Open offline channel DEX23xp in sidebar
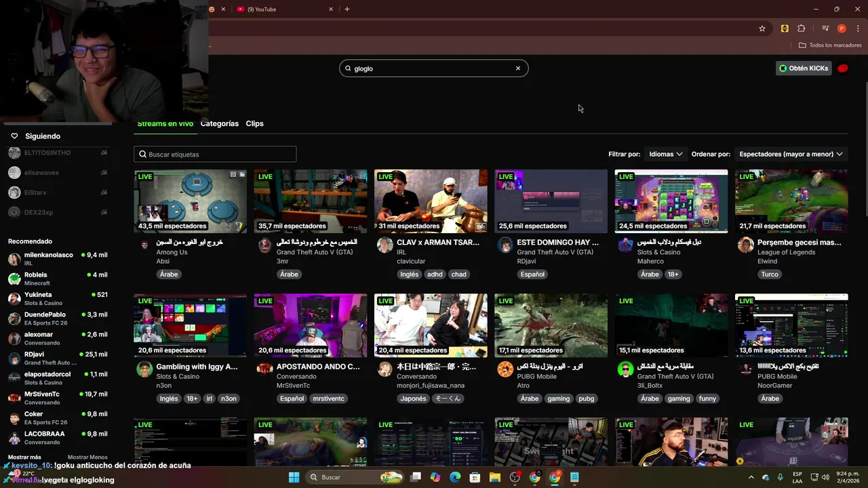This screenshot has width=868, height=488. tap(58, 213)
